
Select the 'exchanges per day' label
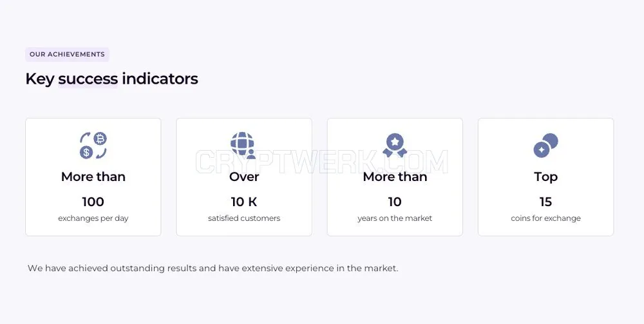point(93,218)
